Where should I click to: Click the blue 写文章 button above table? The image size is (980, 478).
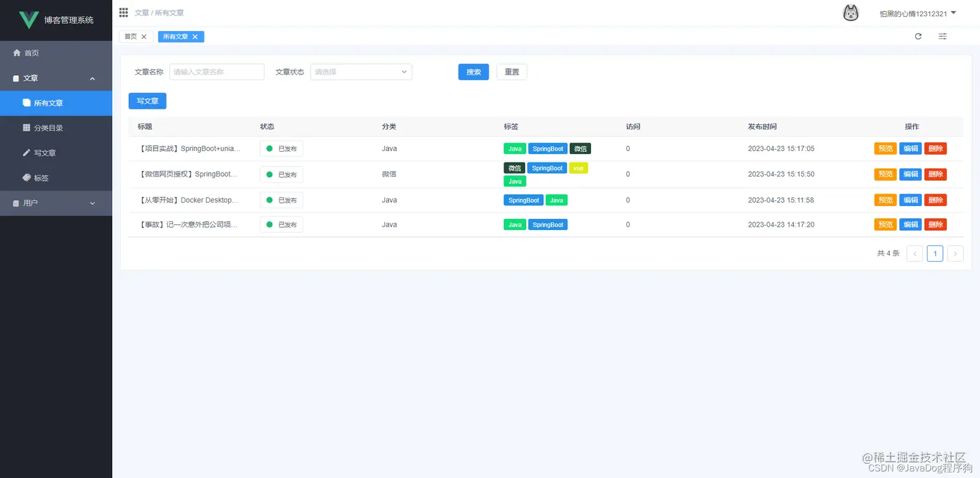coord(148,101)
